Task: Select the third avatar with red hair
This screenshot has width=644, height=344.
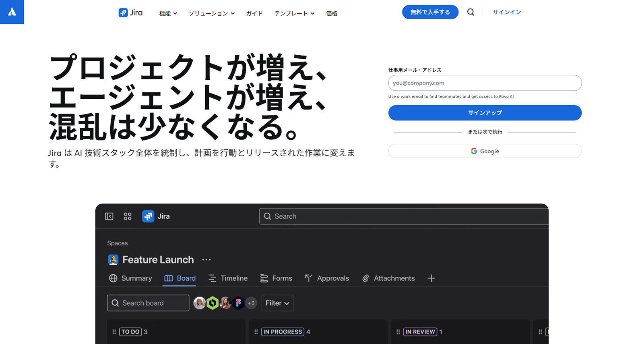Action: [225, 303]
